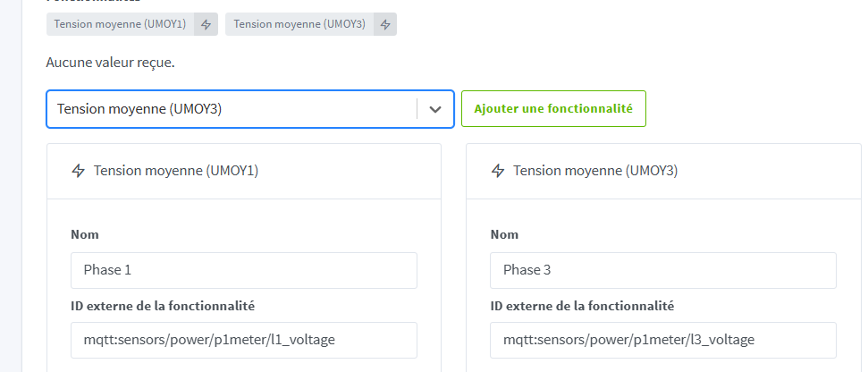This screenshot has width=868, height=372.
Task: Click the Nom label in UMOY3 card
Action: click(x=504, y=235)
